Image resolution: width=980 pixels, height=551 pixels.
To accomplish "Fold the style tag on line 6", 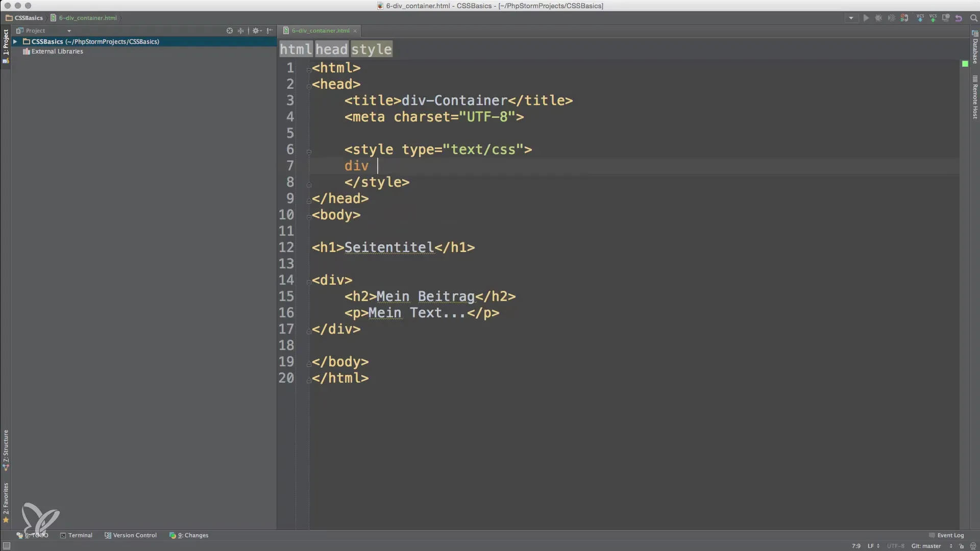I will [309, 152].
